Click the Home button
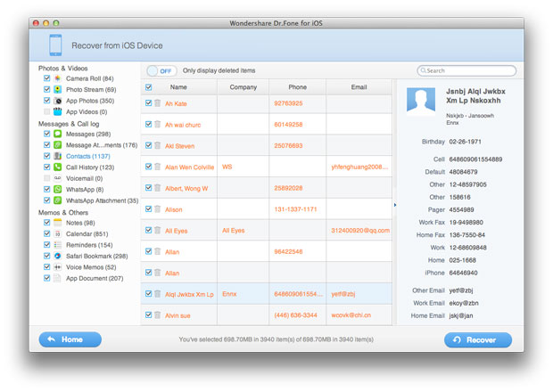The image size is (553, 392). [70, 339]
